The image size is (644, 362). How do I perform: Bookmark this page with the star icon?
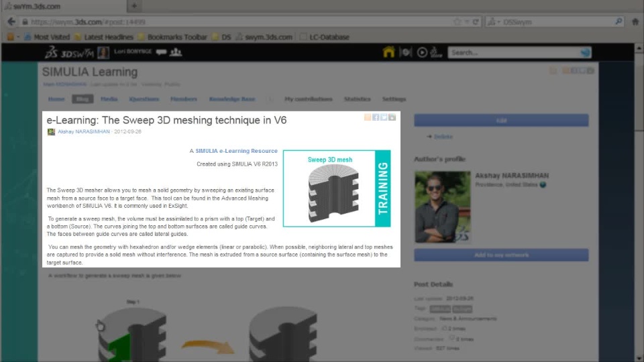click(457, 21)
